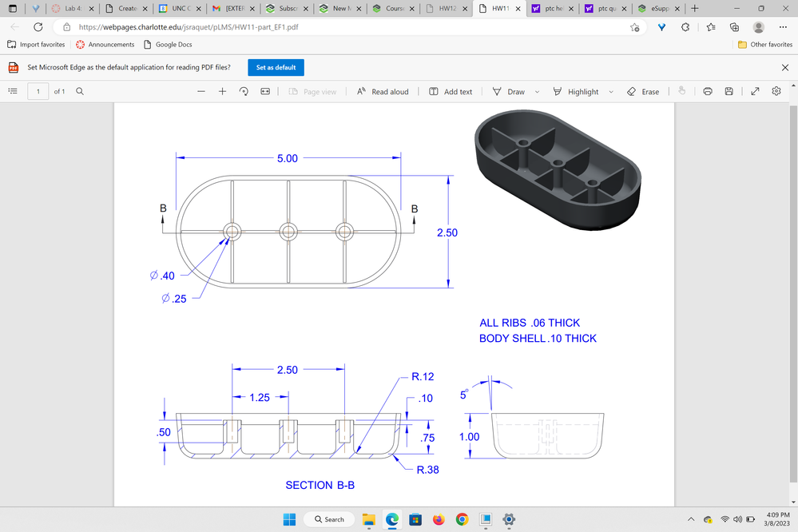
Task: Open the Google Docs bookmark
Action: pyautogui.click(x=168, y=44)
